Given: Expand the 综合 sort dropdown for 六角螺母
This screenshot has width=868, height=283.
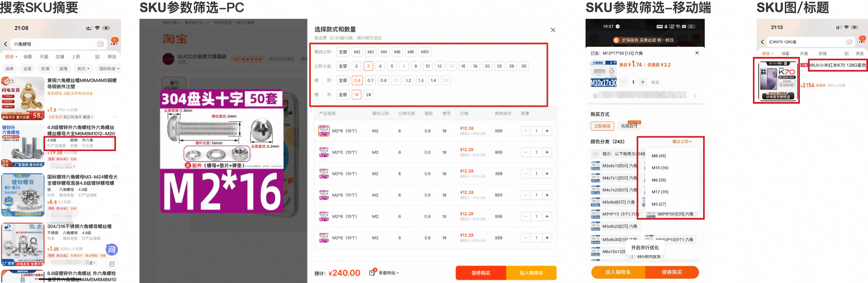Looking at the screenshot, I should click(x=11, y=57).
